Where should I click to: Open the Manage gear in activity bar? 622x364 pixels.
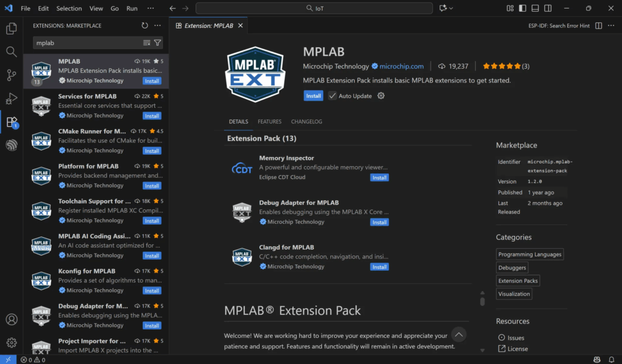pos(11,343)
